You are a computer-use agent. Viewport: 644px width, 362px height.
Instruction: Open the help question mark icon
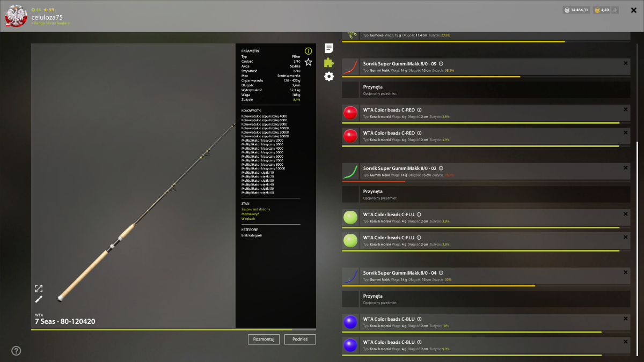[16, 351]
